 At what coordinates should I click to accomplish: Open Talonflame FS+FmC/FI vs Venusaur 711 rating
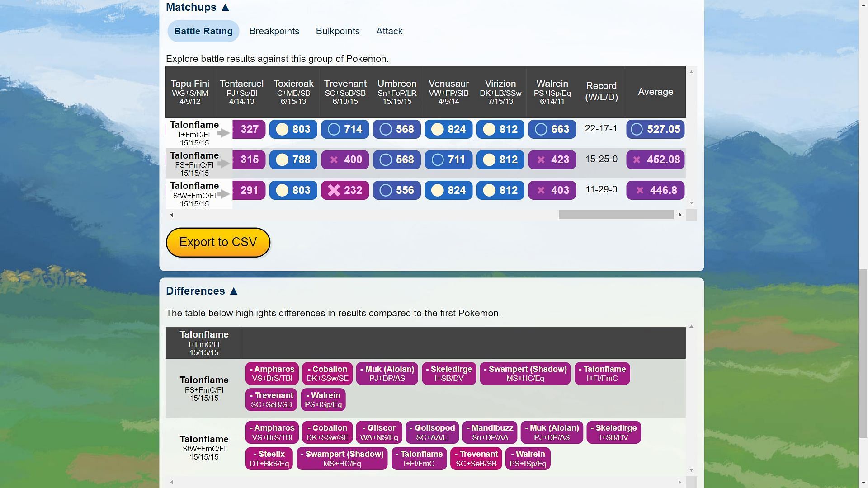point(448,160)
